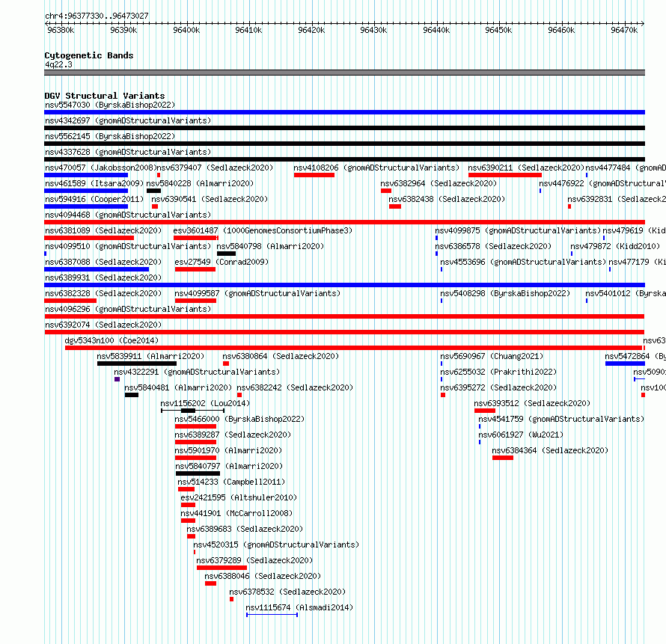Image resolution: width=666 pixels, height=644 pixels.
Task: Click nsv479872 (Kidd2010) label
Action: pos(615,246)
